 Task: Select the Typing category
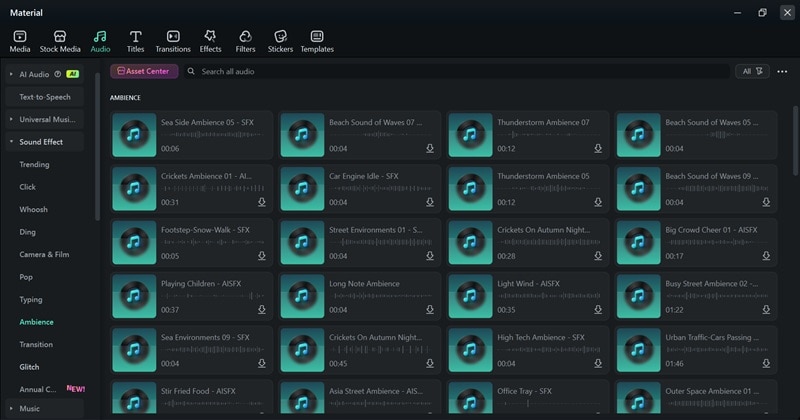pyautogui.click(x=31, y=300)
